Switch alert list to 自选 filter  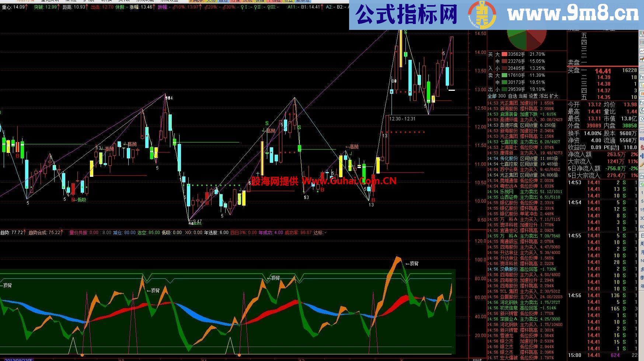pyautogui.click(x=512, y=96)
